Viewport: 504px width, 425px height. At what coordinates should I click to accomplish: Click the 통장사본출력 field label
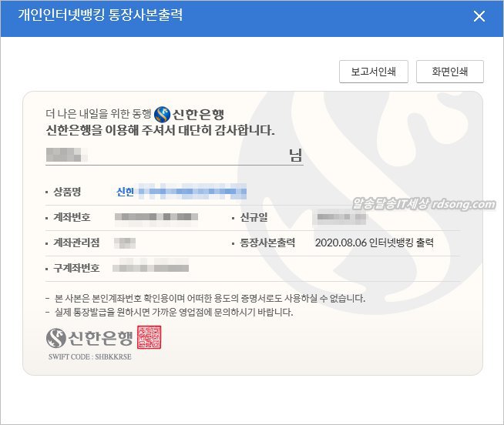click(x=267, y=243)
